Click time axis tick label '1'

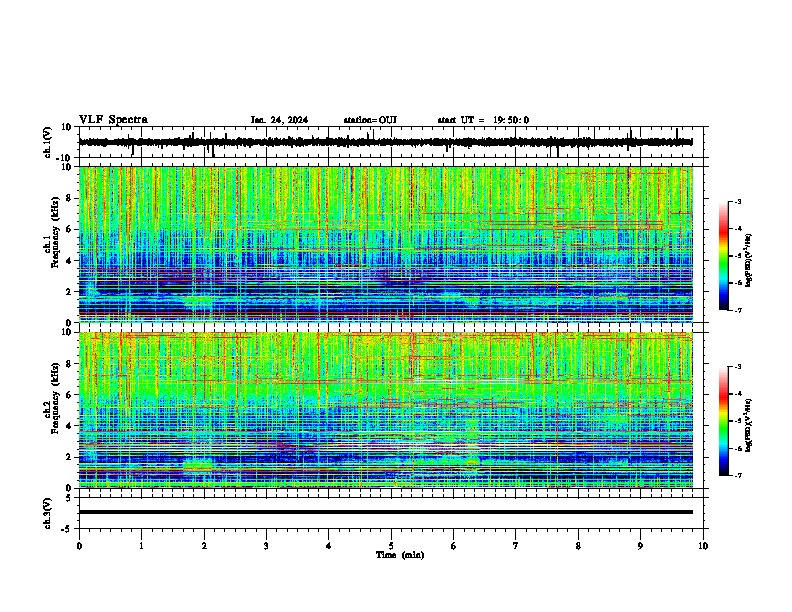tap(141, 546)
